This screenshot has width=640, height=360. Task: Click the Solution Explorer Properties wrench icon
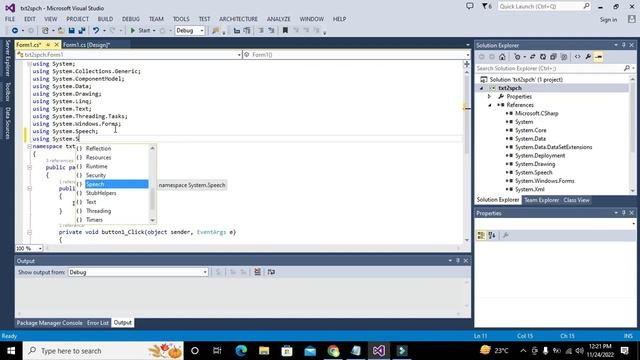588,57
